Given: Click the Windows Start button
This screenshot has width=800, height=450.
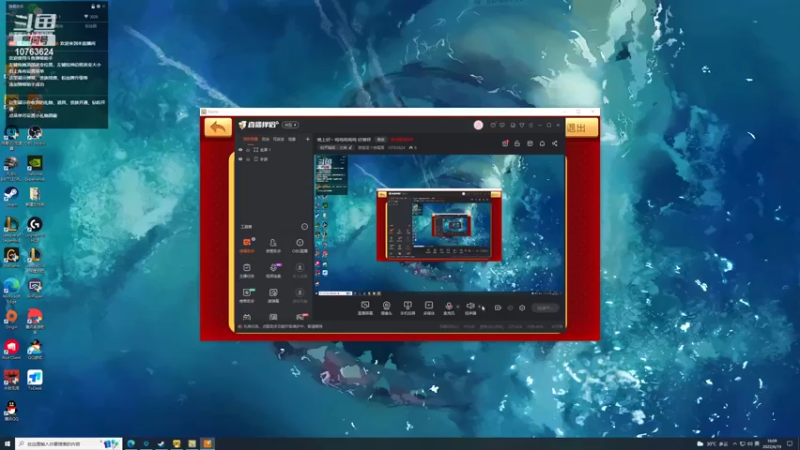Looking at the screenshot, I should (x=7, y=444).
